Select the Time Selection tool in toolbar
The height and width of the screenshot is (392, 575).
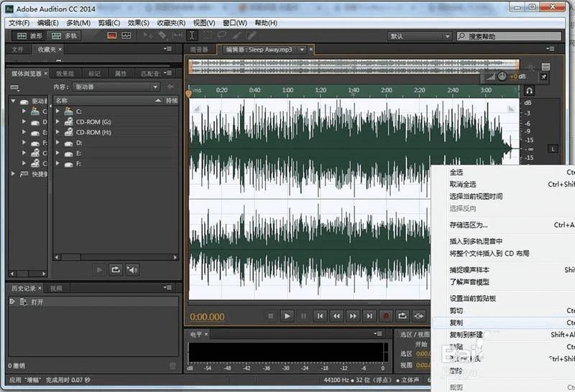pyautogui.click(x=192, y=35)
